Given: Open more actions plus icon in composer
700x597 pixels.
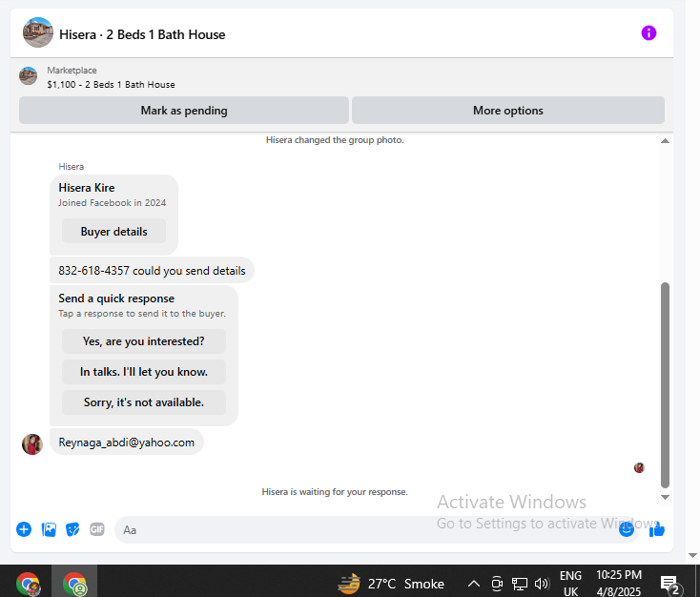Looking at the screenshot, I should 24,529.
